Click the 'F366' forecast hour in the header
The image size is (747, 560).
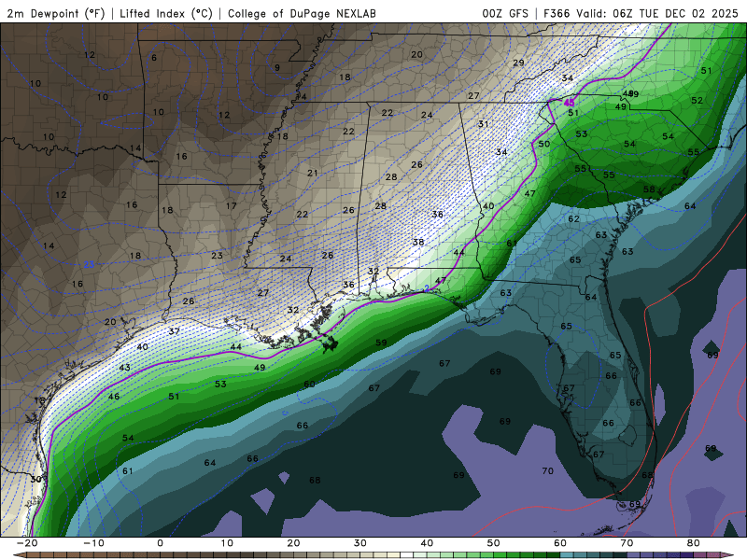pos(557,13)
